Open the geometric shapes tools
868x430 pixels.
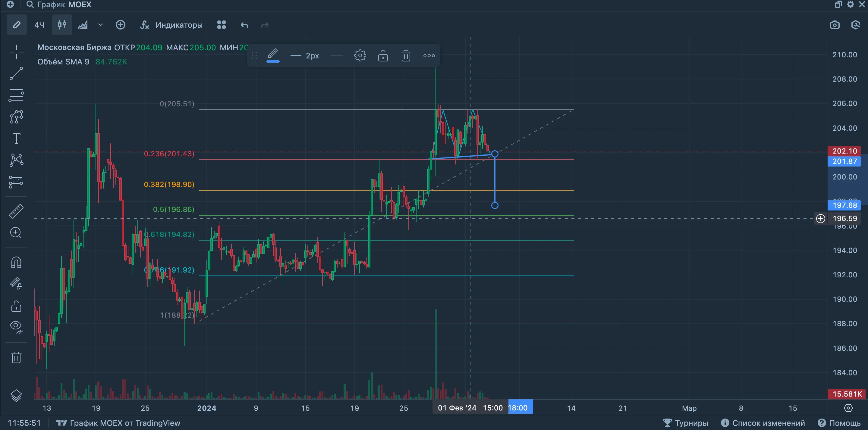point(16,117)
